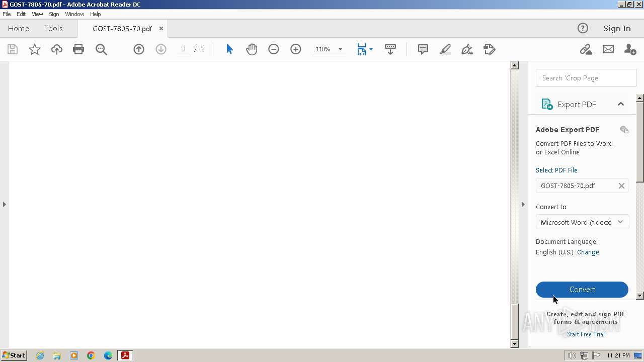Remove selected file GOST-7805-70.pdf with X

coord(621,186)
